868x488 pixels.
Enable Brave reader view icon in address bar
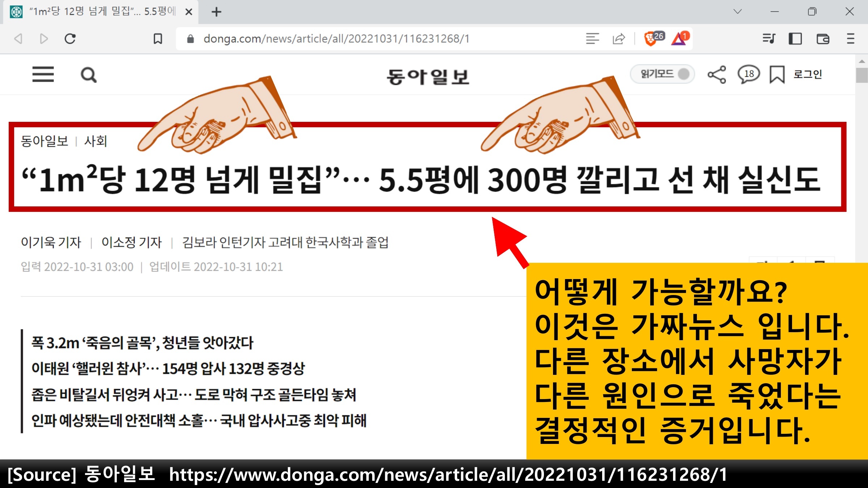coord(592,39)
